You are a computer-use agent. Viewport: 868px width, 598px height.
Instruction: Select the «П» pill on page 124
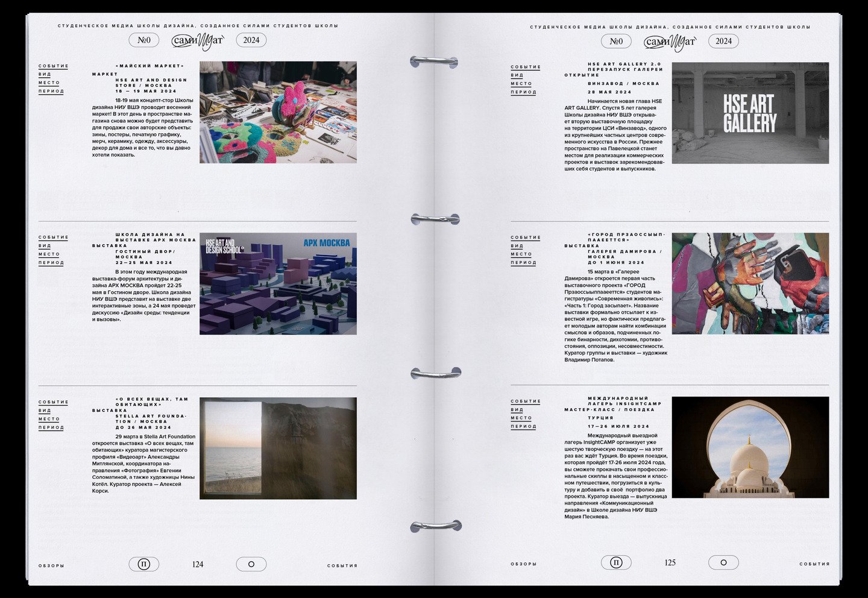(143, 564)
